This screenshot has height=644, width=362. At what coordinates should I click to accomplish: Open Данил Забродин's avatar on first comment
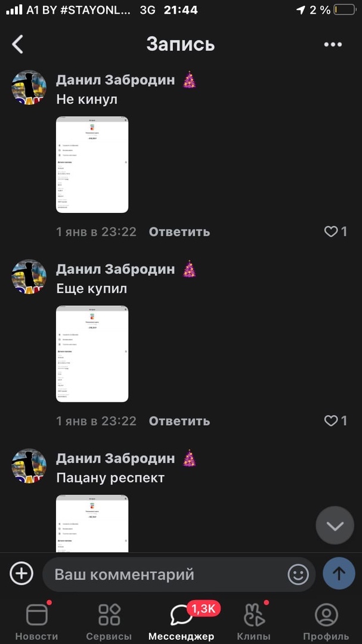29,87
